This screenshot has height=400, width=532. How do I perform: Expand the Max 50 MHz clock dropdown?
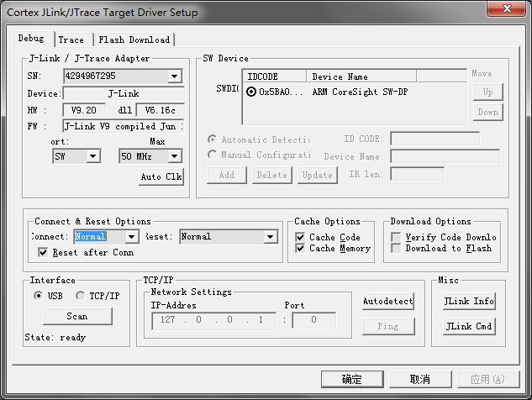tap(175, 156)
